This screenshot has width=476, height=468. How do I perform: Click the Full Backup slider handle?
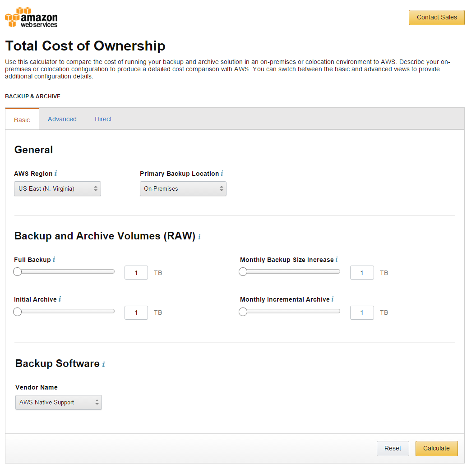17,272
